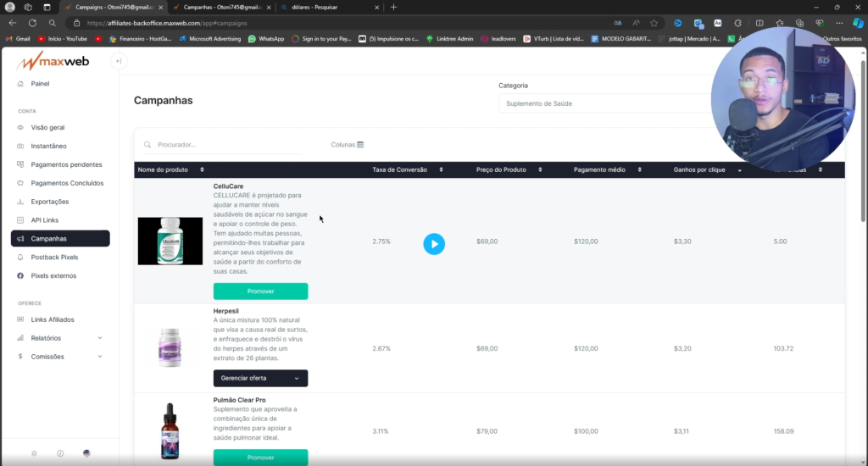Click the Exportações download icon
The width and height of the screenshot is (868, 466).
21,202
